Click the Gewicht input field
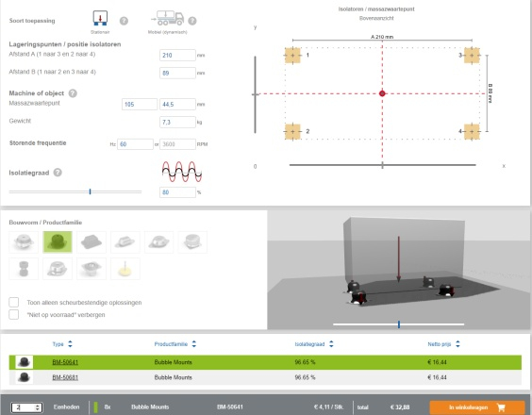 [x=177, y=123]
